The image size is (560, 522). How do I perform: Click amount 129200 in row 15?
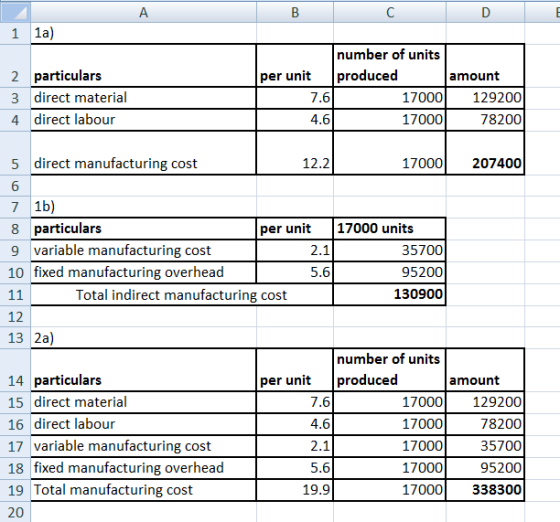coord(485,402)
